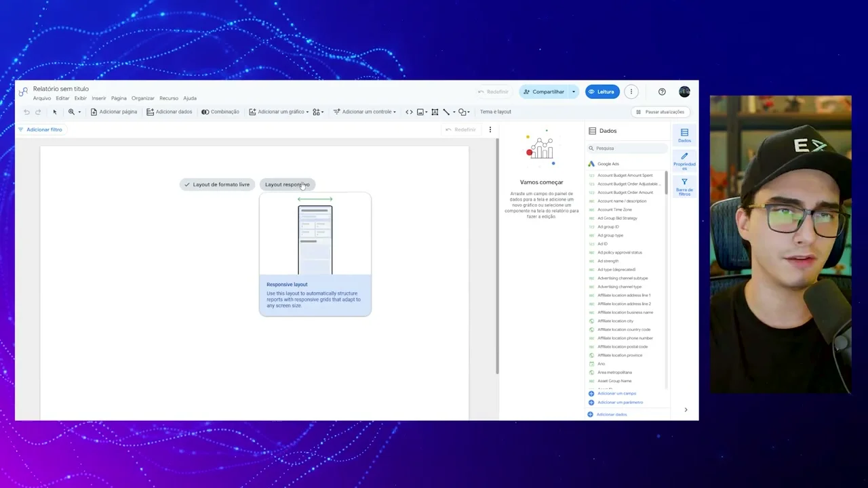Click Adicionar filtro link
The image size is (868, 488).
40,129
